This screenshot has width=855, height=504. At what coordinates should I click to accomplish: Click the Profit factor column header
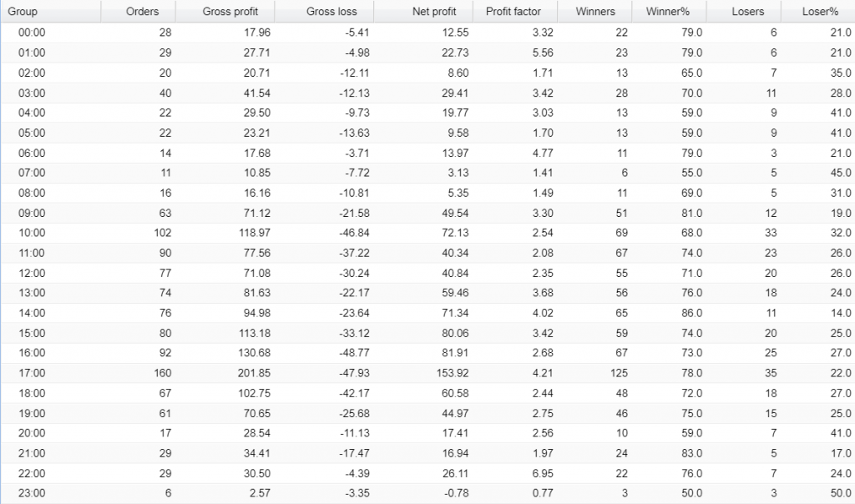(x=513, y=12)
